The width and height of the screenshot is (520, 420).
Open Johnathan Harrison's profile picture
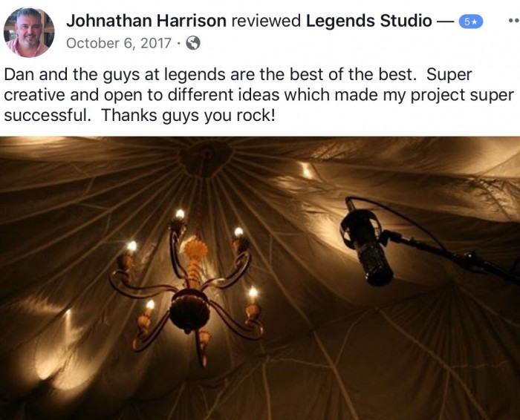(29, 32)
